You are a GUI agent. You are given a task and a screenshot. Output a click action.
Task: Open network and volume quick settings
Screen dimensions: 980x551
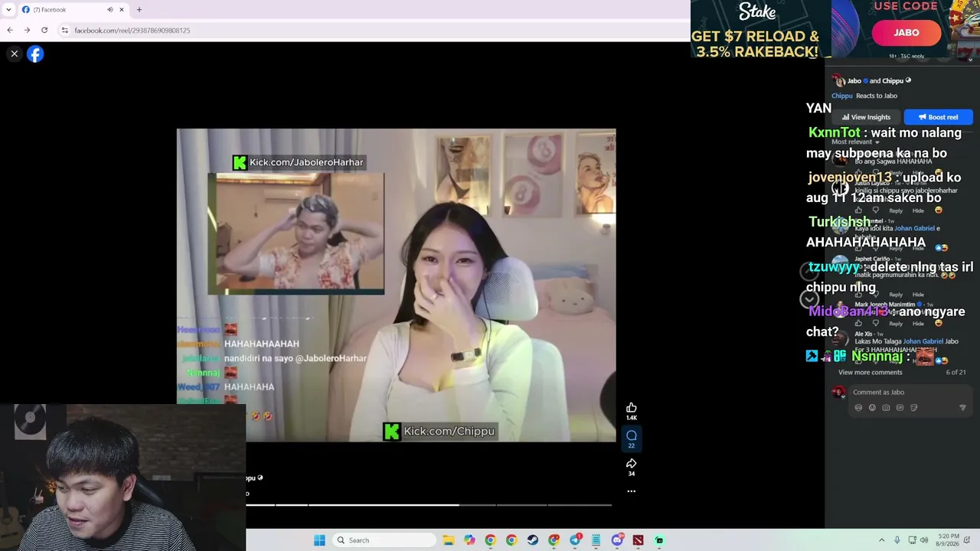[x=917, y=540]
